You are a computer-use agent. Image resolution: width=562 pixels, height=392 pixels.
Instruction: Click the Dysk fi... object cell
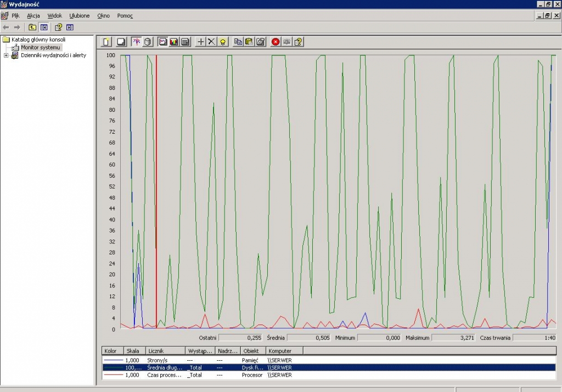pyautogui.click(x=252, y=368)
